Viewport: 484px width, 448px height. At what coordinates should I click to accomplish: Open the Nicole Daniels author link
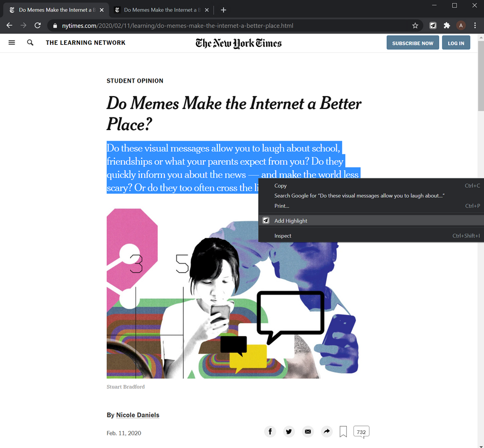(x=138, y=415)
